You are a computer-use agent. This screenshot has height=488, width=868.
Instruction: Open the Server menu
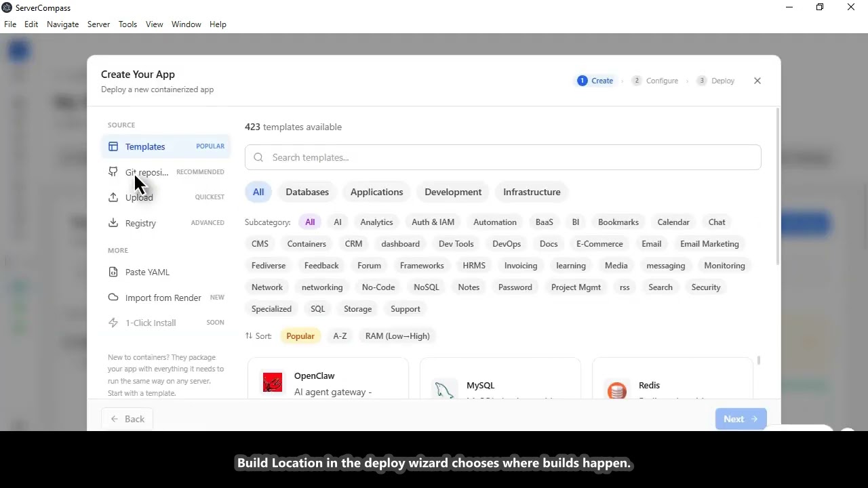pos(98,24)
